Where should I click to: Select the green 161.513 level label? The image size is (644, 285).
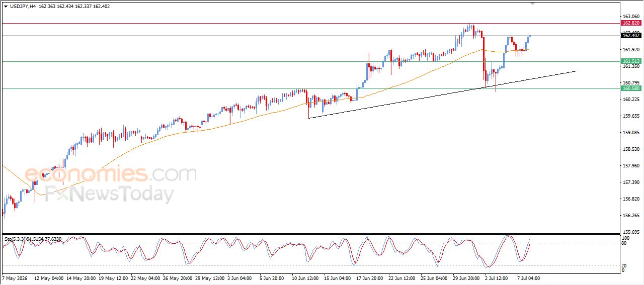coord(631,61)
